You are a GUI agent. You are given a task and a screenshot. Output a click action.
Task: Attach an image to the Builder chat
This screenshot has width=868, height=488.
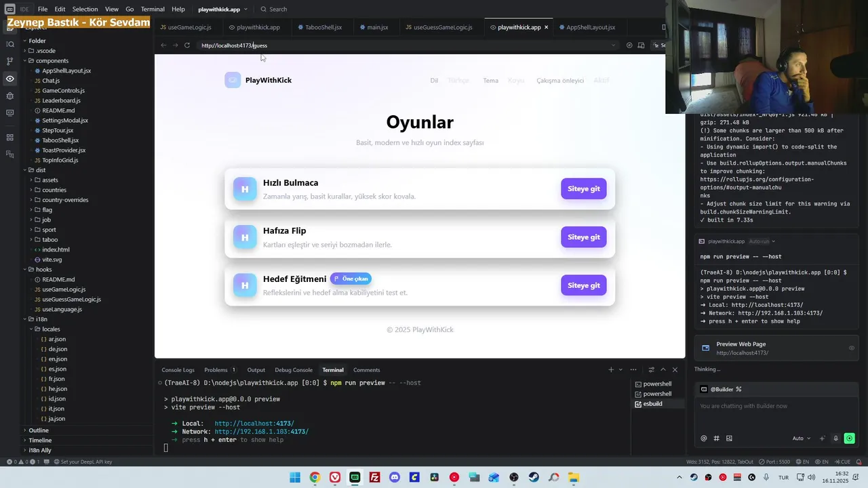point(729,439)
